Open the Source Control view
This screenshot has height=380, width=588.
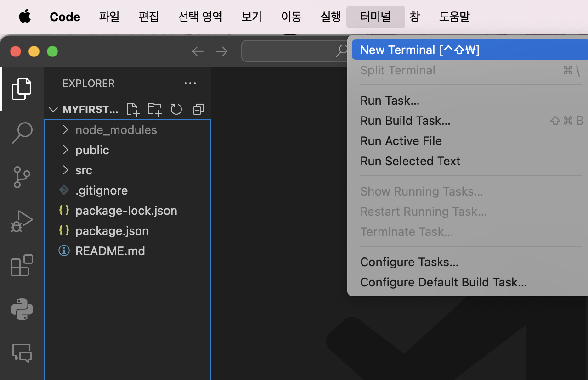(22, 177)
